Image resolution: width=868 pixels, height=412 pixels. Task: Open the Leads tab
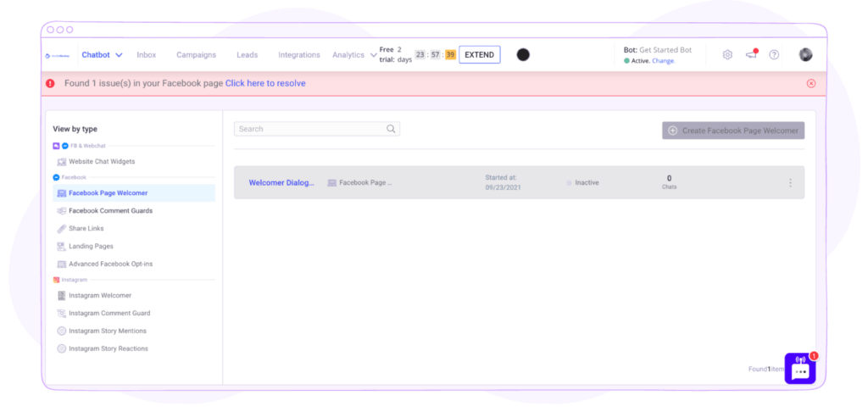[x=247, y=55]
